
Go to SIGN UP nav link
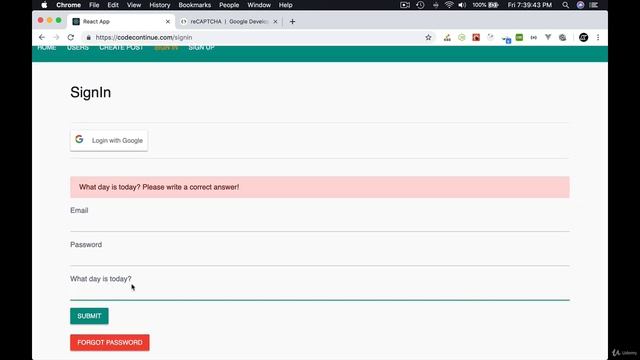[x=201, y=48]
